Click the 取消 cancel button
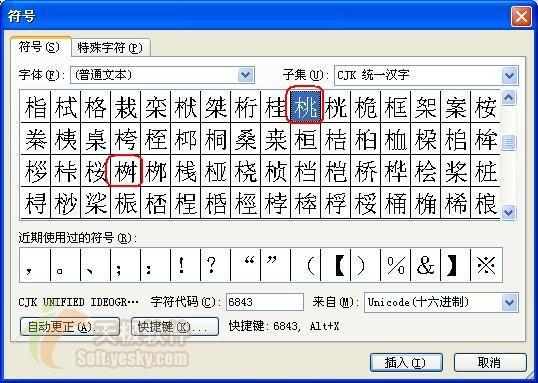The image size is (538, 383). [490, 362]
